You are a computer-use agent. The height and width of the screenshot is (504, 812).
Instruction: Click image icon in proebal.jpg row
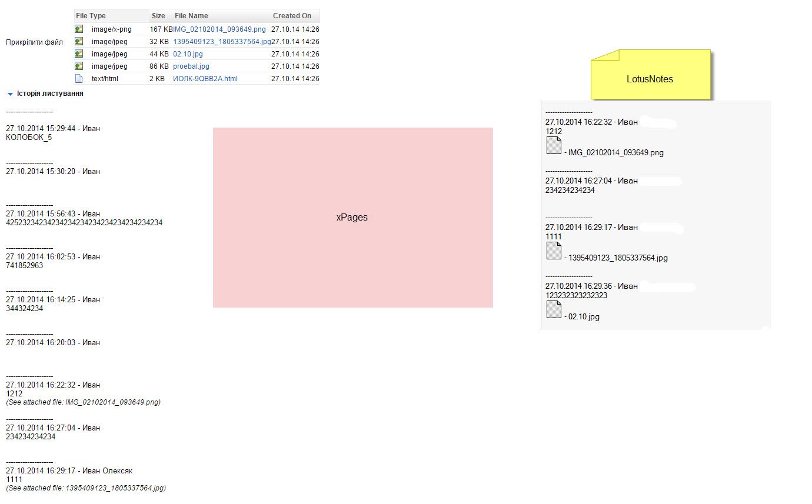[79, 66]
